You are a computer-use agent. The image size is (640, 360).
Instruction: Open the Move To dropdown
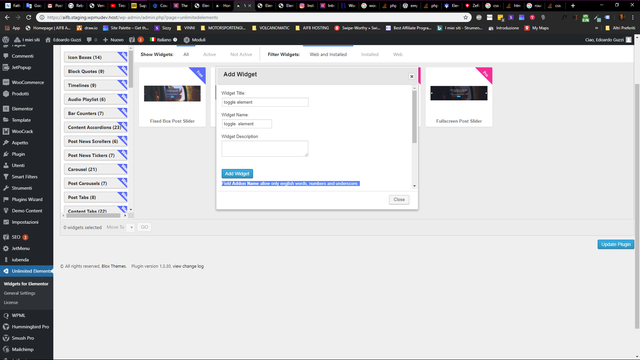click(131, 227)
